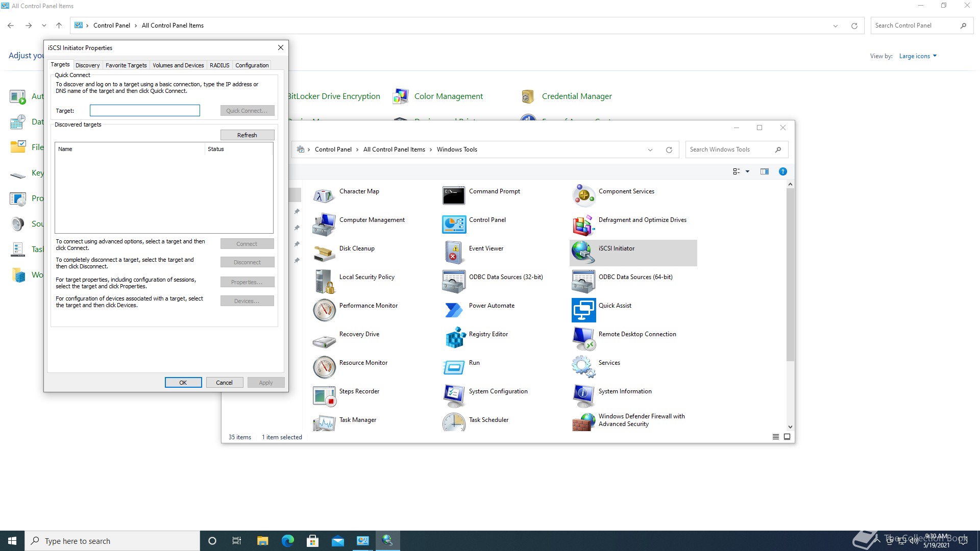Switch to Favorite Targets tab
Image resolution: width=980 pixels, height=551 pixels.
click(x=126, y=65)
